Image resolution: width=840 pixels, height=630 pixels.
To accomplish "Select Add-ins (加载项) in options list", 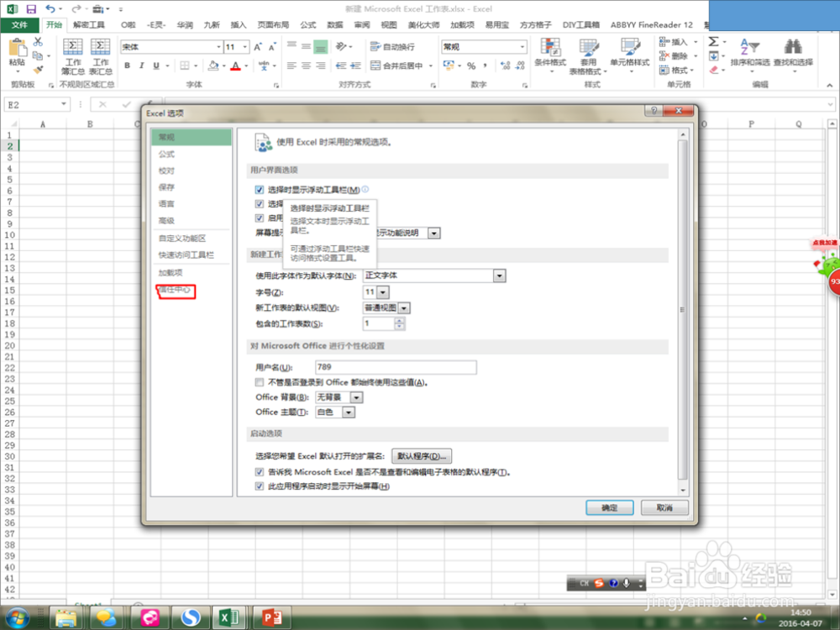I will click(x=171, y=273).
